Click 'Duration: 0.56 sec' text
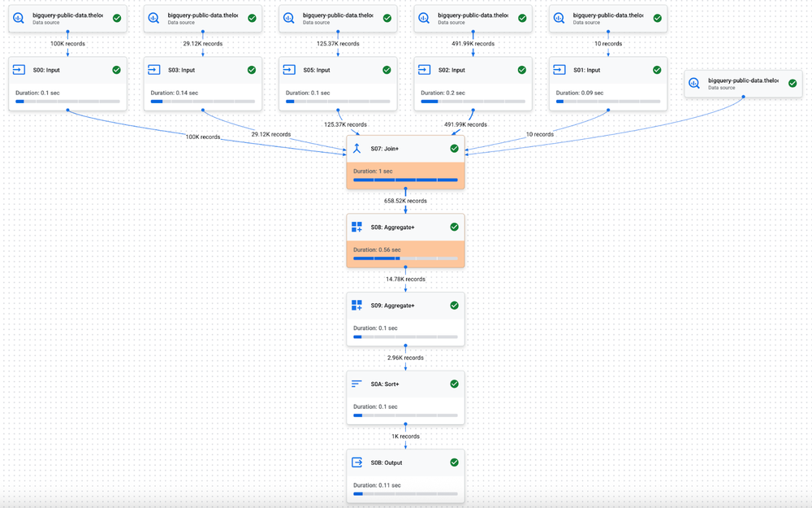Viewport: 812px width, 508px height. tap(377, 250)
